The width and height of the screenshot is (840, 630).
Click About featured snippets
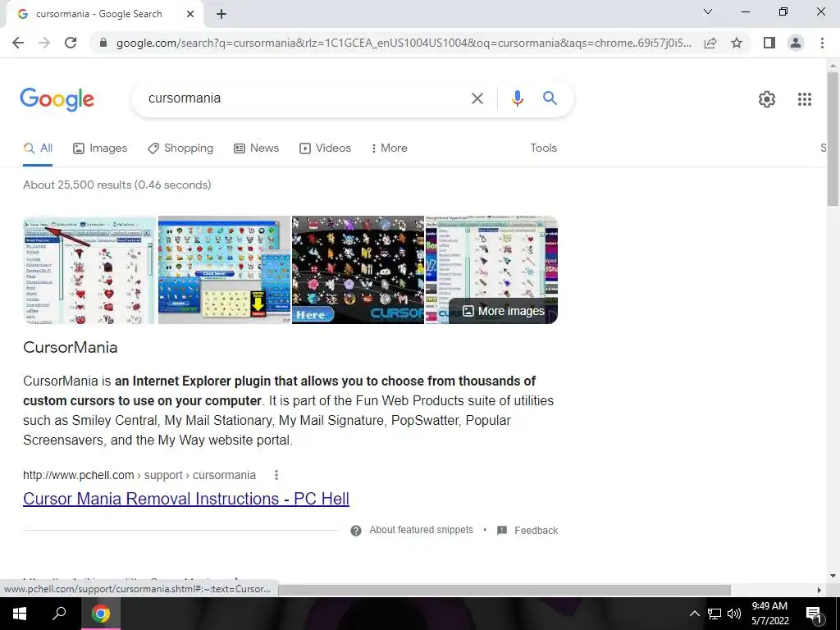[x=421, y=531]
